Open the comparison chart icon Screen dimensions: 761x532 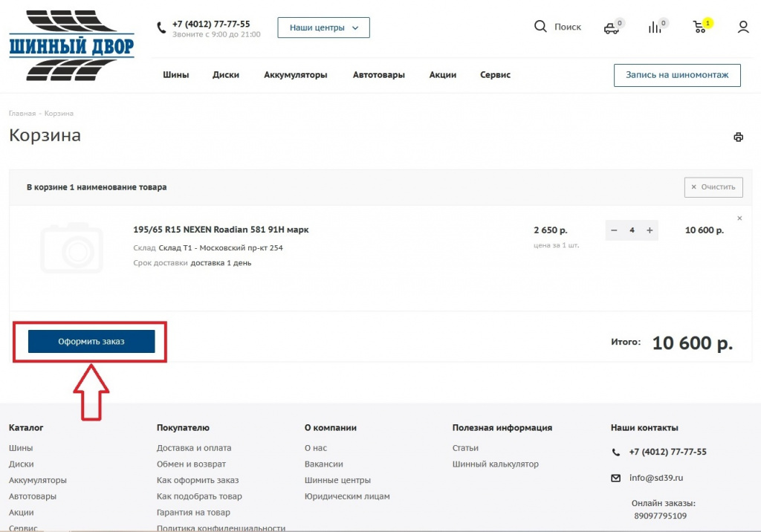tap(655, 27)
